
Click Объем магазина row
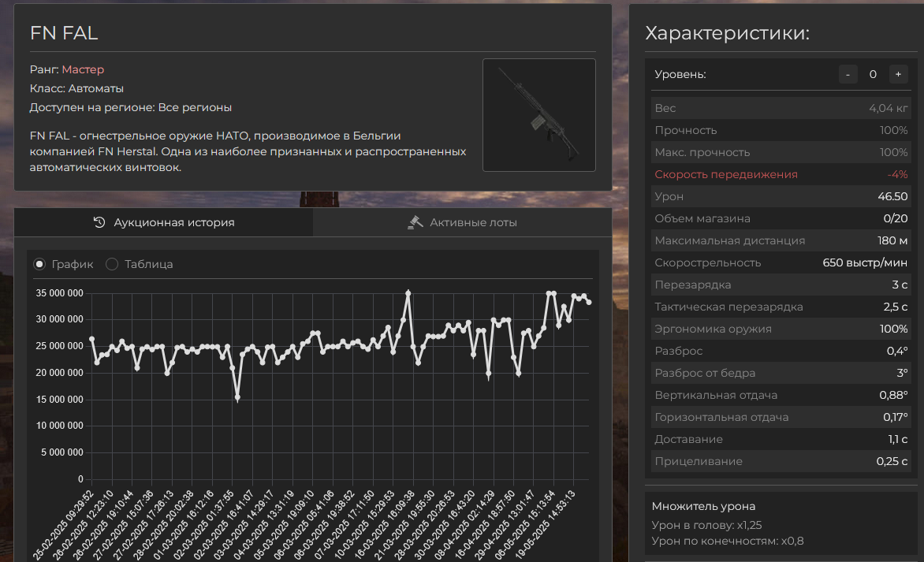coord(781,218)
